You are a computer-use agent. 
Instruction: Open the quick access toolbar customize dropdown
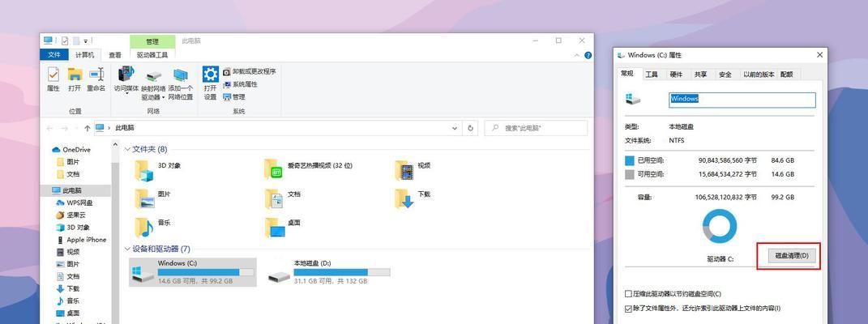pyautogui.click(x=86, y=41)
